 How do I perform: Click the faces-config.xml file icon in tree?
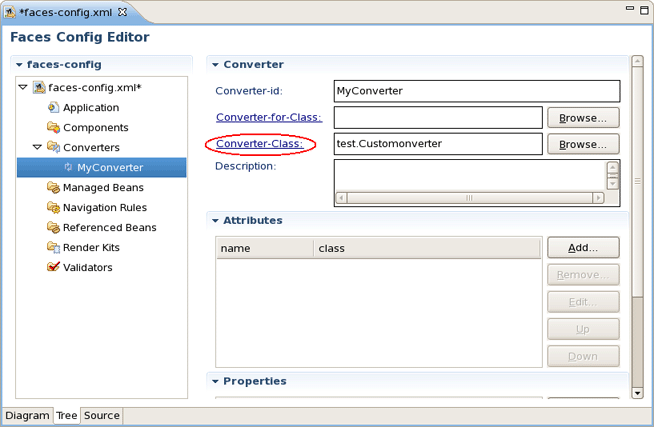39,88
